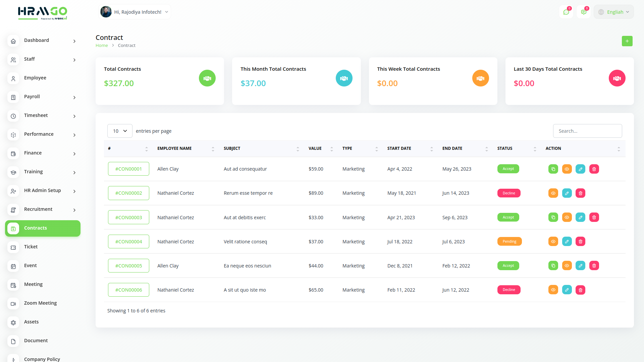
Task: Delete contract #CON00006 with trash icon
Action: tap(580, 290)
